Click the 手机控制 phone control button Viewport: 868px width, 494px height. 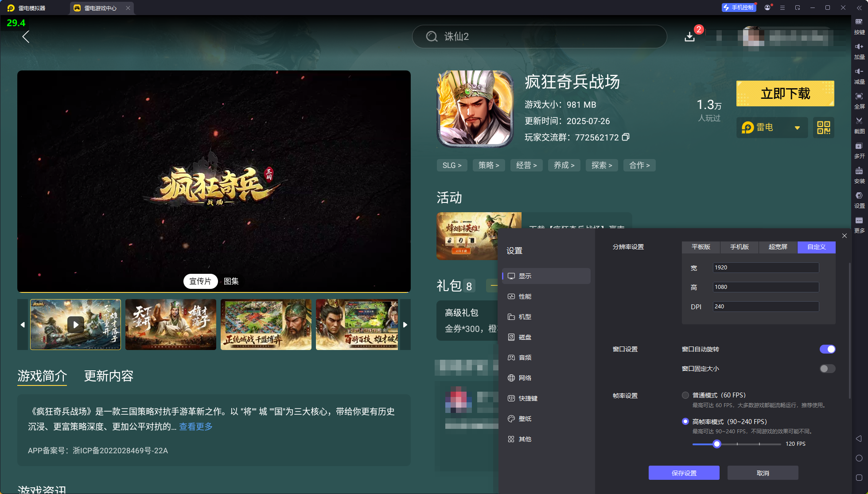coord(739,8)
